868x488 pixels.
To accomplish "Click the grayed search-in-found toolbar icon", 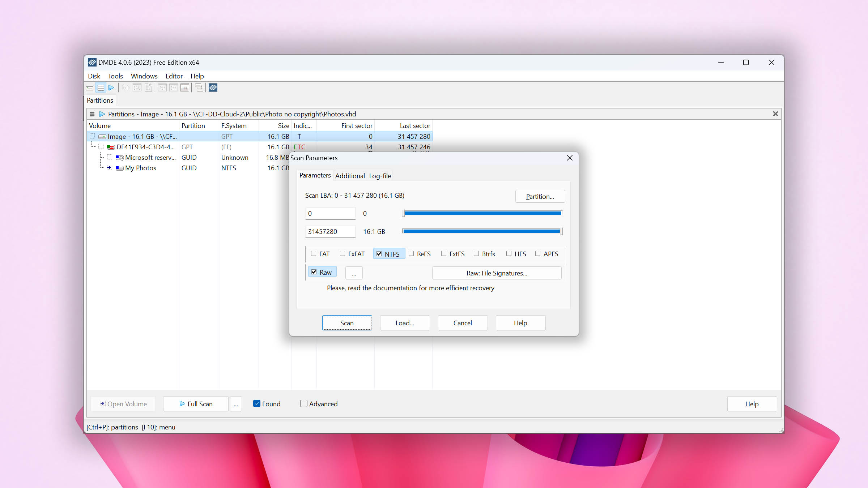I will pos(137,88).
